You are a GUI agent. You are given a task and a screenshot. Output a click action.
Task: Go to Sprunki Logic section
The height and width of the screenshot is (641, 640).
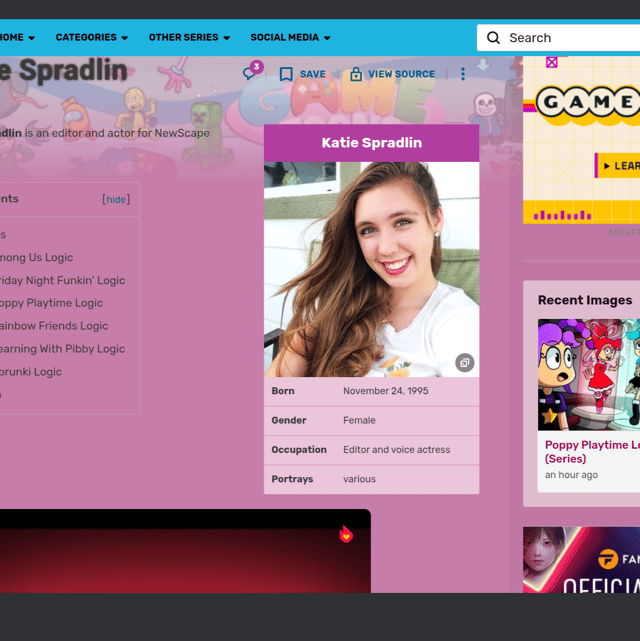coord(31,372)
